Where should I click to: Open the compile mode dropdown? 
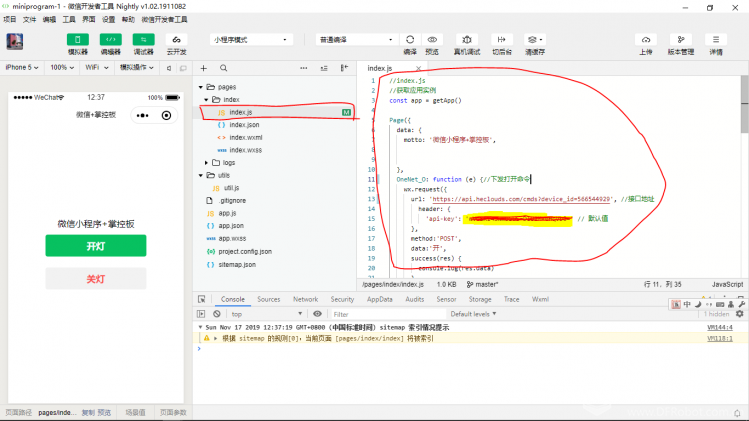coord(356,40)
